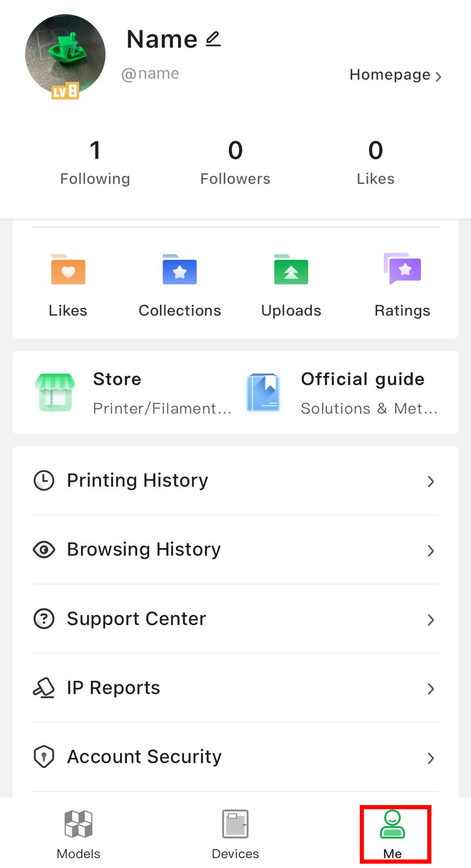Expand Account Security via its chevron
471x868 pixels.
point(431,758)
